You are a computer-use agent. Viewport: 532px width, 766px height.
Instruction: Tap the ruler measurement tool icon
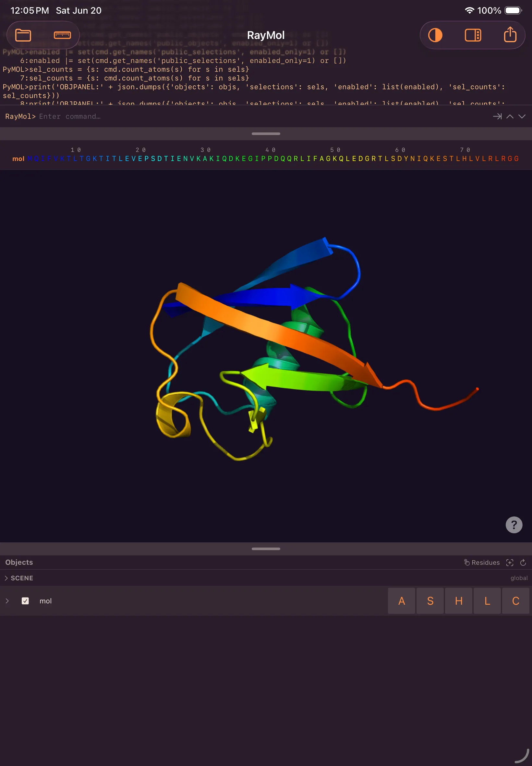(x=62, y=35)
